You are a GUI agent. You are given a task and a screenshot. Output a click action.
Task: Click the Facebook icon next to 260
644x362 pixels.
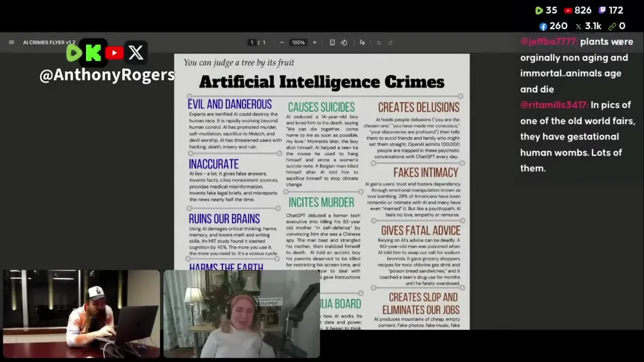point(543,26)
